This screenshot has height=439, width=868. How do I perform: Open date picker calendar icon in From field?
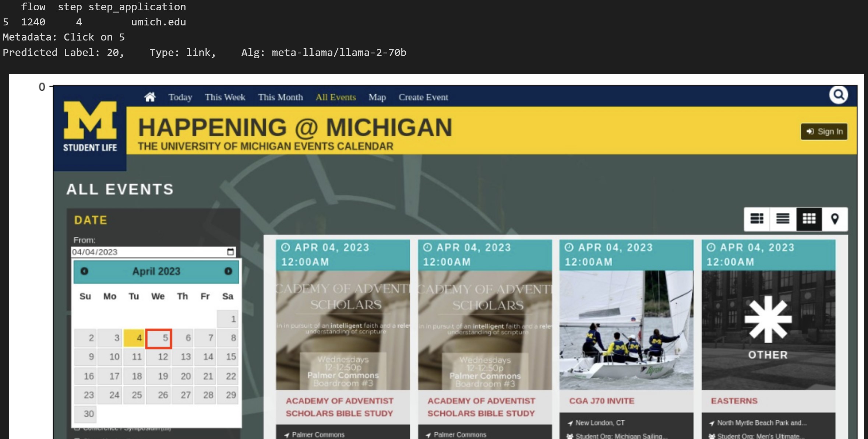[x=230, y=252]
